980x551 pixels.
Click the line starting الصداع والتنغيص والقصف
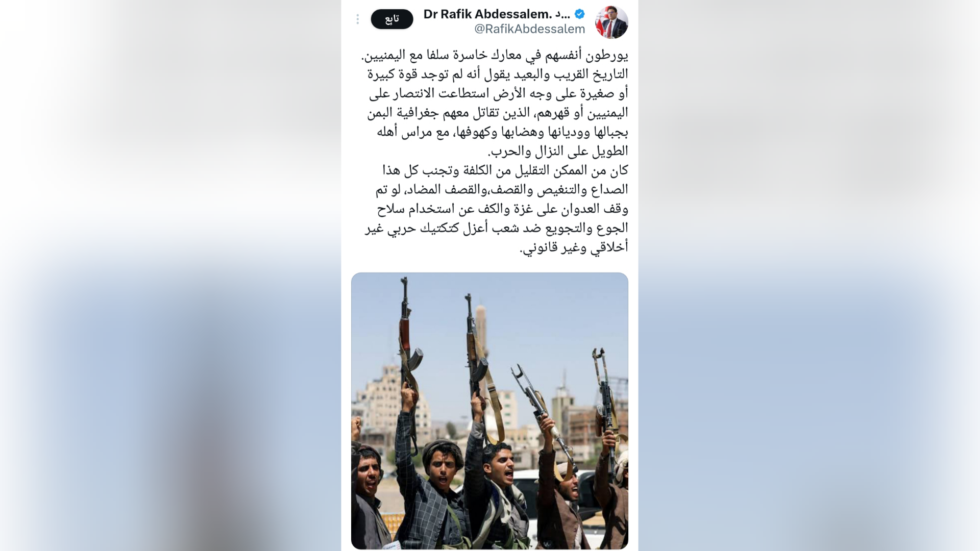[502, 190]
